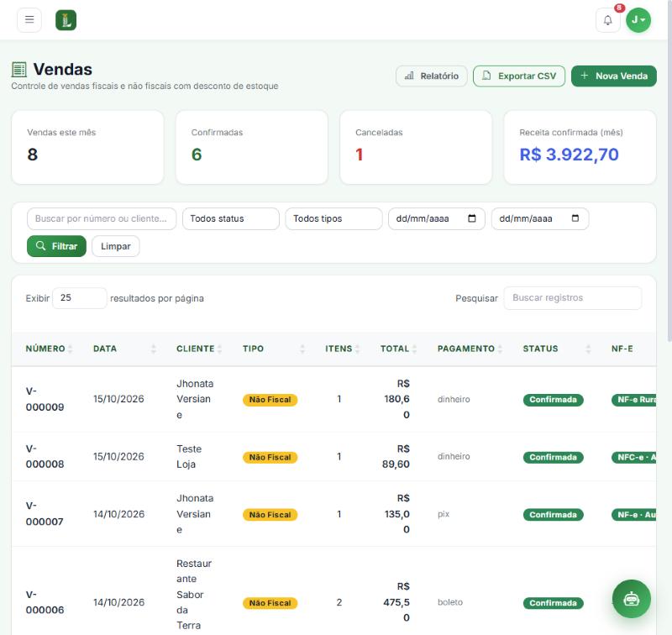Sort table by Pagamento column

tap(470, 349)
